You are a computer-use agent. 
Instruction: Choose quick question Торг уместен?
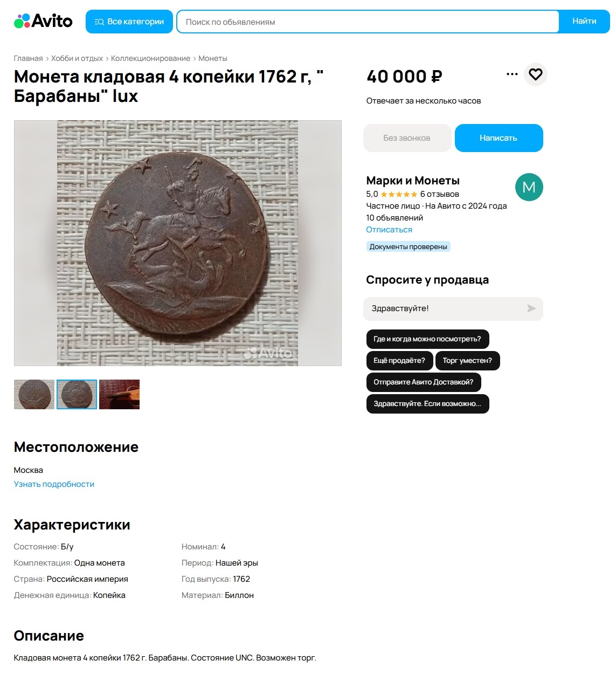[x=467, y=361]
